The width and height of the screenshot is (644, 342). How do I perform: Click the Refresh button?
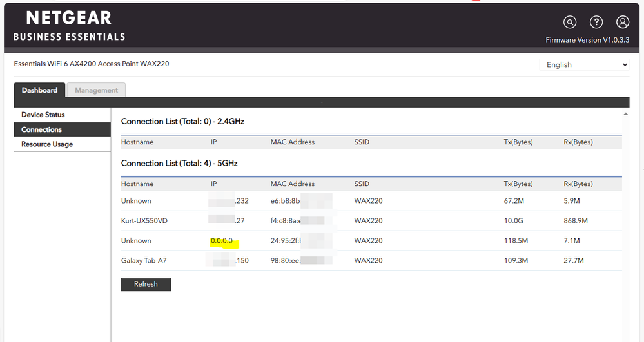146,284
